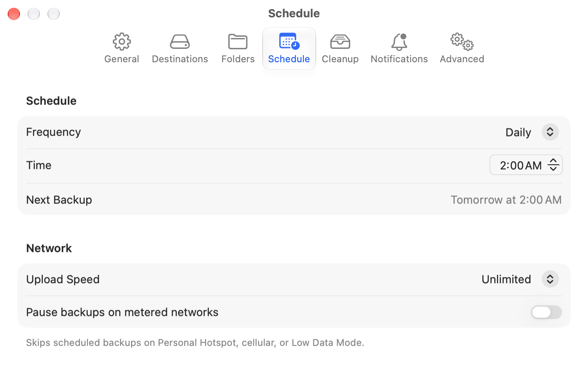Go to the Notifications bell tab
Screen dimensions: 588x370
click(x=399, y=48)
